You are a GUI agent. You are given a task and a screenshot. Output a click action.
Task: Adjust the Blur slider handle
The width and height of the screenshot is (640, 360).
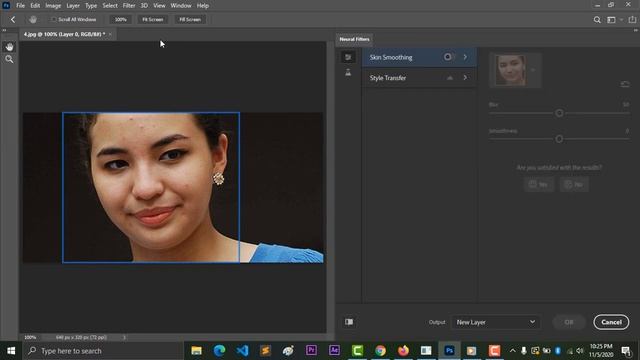(x=559, y=113)
